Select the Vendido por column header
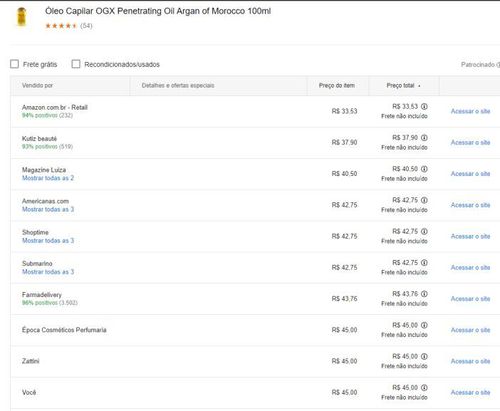This screenshot has width=500, height=411. 37,86
